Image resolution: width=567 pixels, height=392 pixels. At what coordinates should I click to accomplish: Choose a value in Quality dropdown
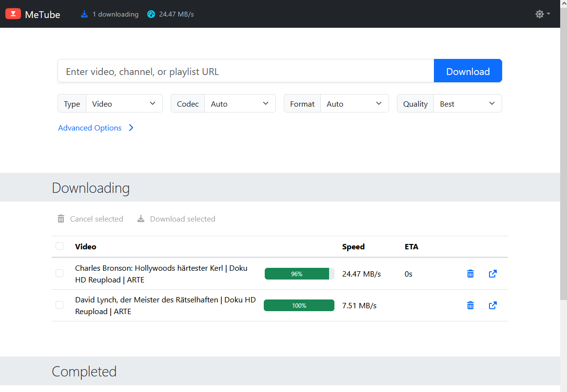[x=467, y=104]
